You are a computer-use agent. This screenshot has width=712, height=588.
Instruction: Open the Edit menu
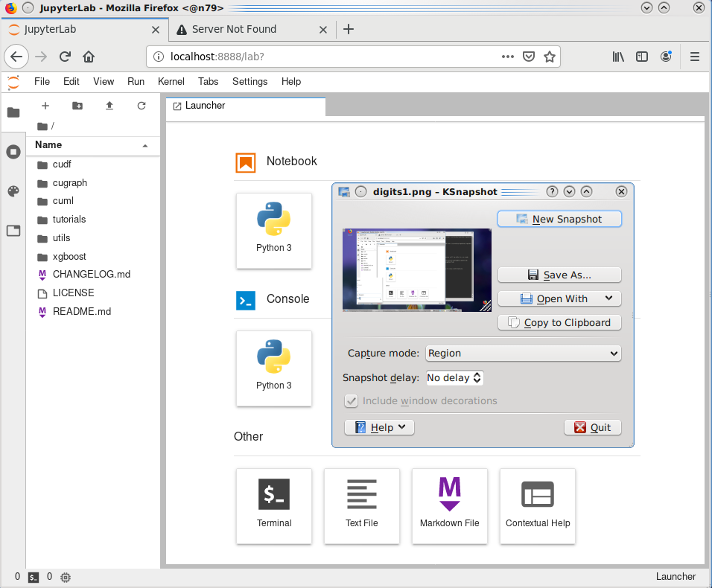pyautogui.click(x=71, y=82)
